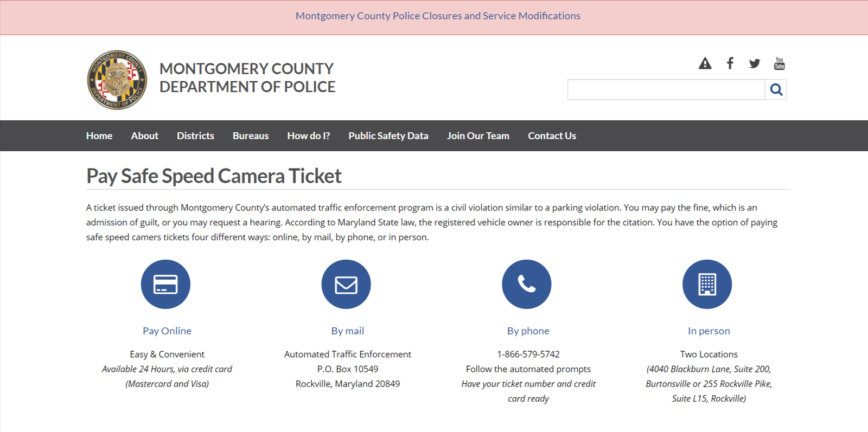Open the Home menu item
Screen dimensions: 868x432
[99, 136]
